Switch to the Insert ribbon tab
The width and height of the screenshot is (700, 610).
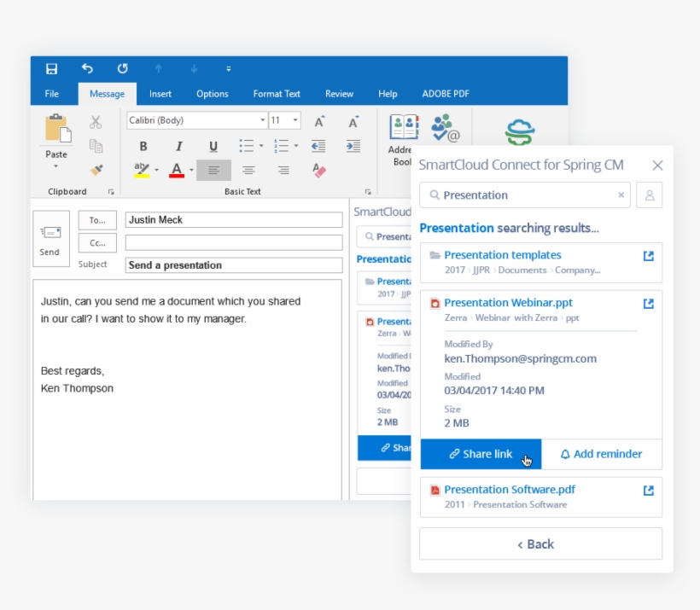coord(160,94)
